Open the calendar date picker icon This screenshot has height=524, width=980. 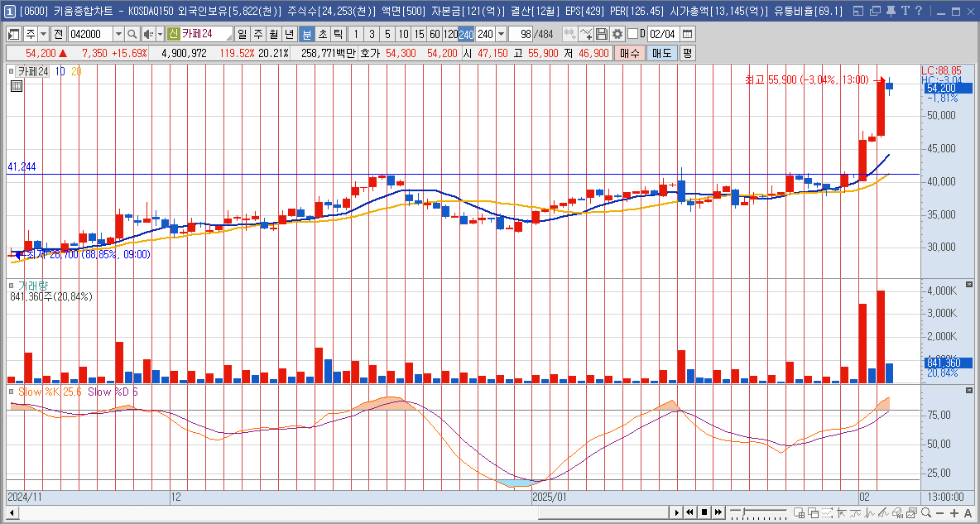tap(688, 35)
